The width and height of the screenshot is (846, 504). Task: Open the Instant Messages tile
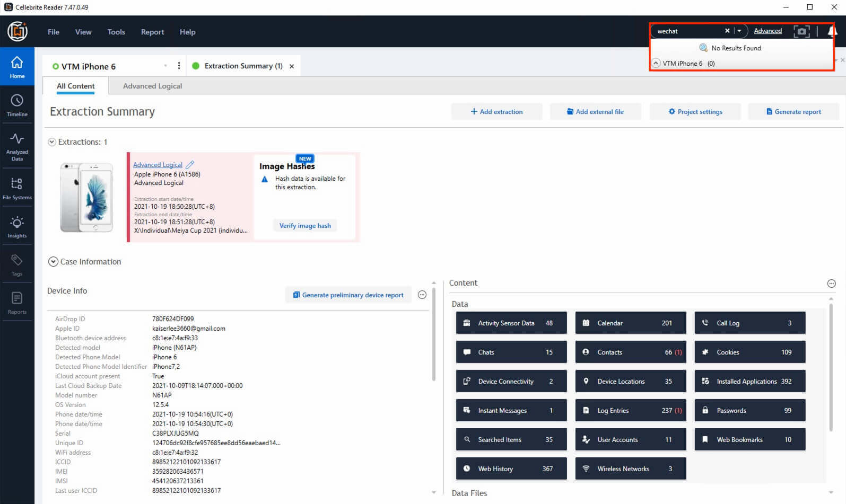pyautogui.click(x=511, y=410)
